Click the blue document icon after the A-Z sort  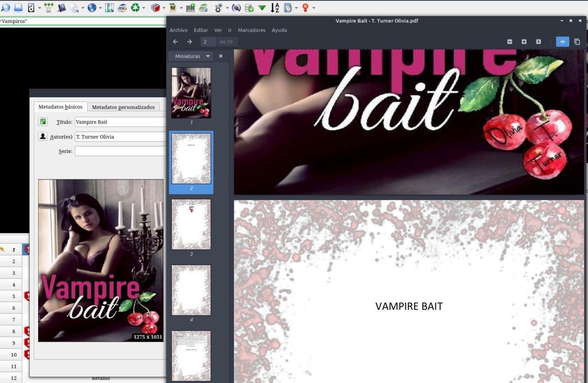[x=288, y=7]
